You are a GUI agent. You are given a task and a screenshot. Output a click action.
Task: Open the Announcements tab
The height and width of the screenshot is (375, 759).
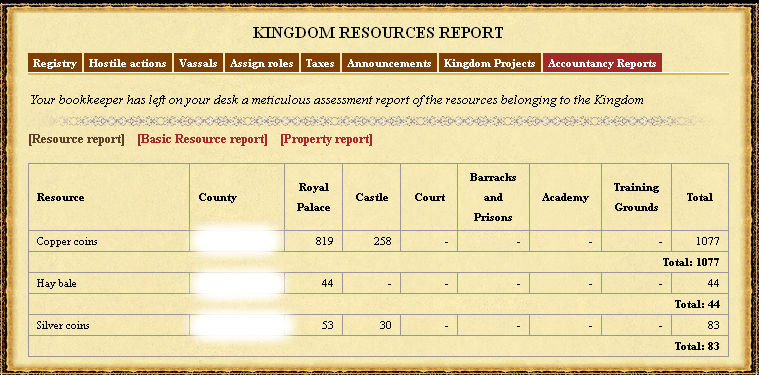click(x=389, y=63)
